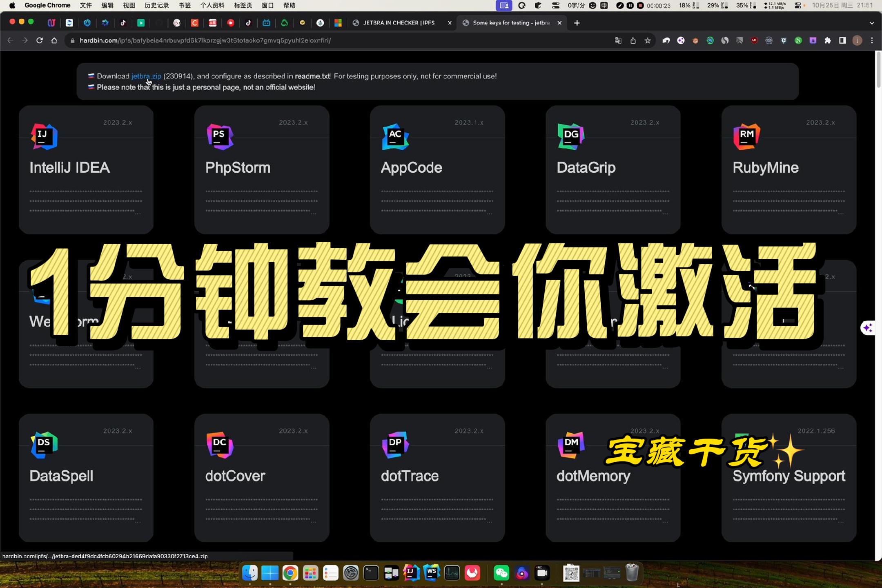Viewport: 882px width, 588px height.
Task: Click the IntelliJ IDEA product icon
Action: 44,137
